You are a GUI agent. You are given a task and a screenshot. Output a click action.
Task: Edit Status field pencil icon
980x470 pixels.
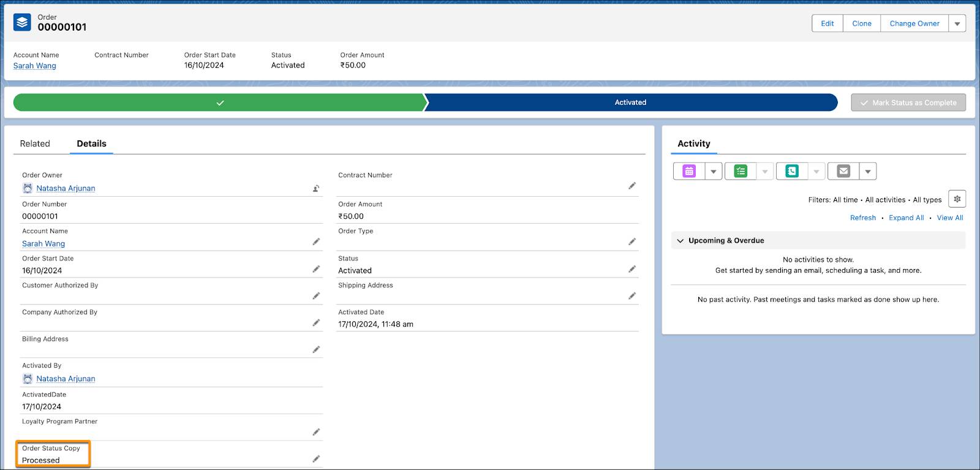632,269
